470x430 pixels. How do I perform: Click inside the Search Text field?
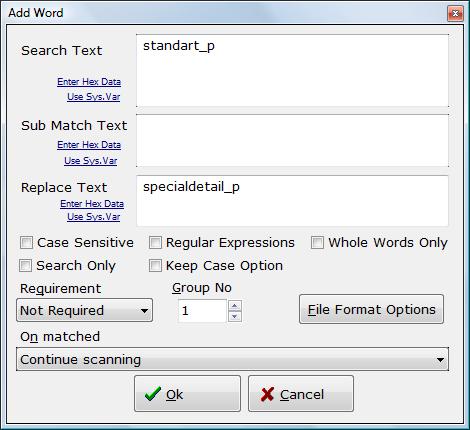point(292,71)
